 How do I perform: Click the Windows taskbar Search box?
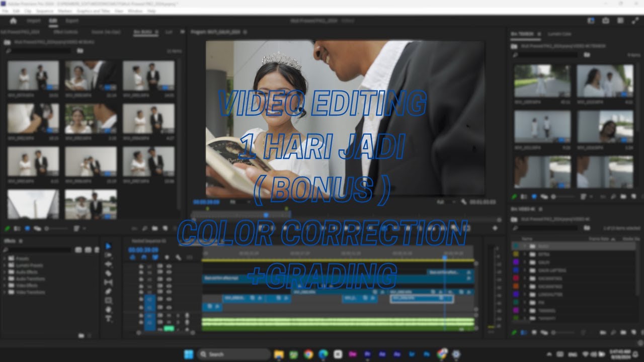click(233, 354)
